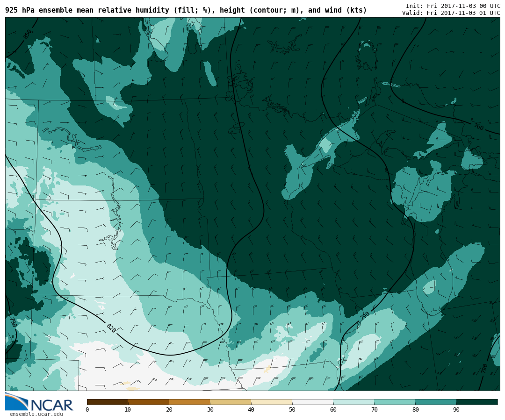The width and height of the screenshot is (505, 420).
Task: Select the 90-100% dark green colorbar swatch
Action: pos(477,402)
